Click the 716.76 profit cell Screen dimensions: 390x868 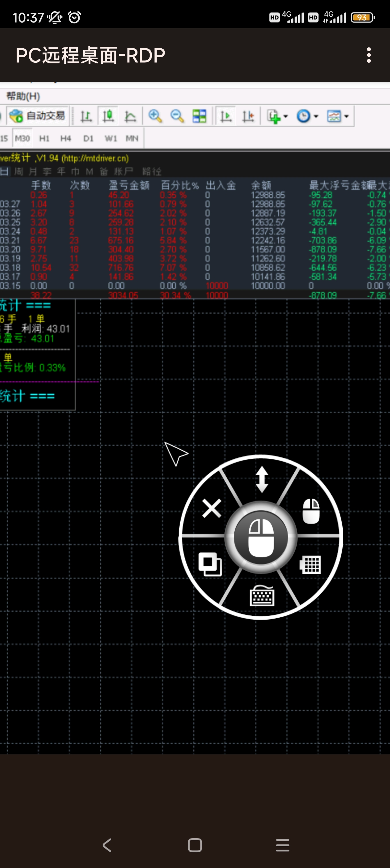[x=121, y=268]
